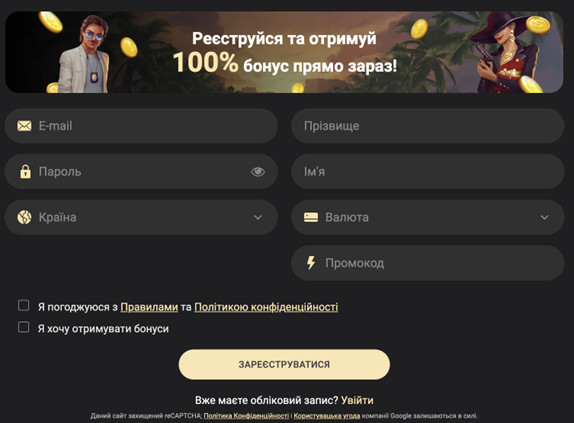Screen dimensions: 574x423
Task: Click the card icon beside Валюта
Action: [x=311, y=217]
